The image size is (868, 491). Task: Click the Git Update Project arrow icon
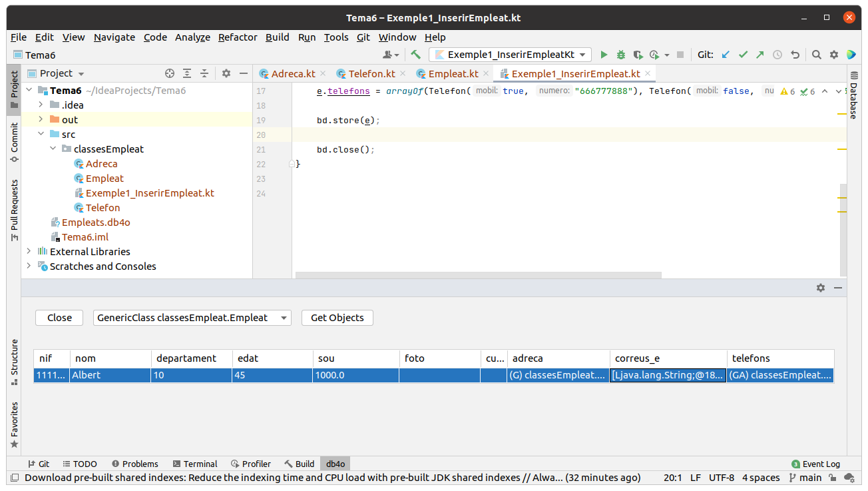pos(726,55)
